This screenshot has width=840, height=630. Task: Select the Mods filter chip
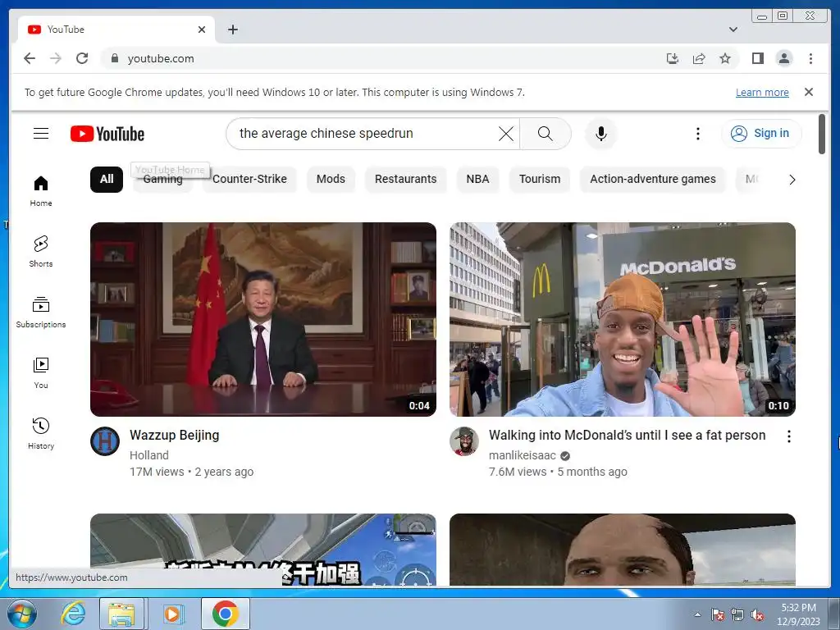click(331, 179)
